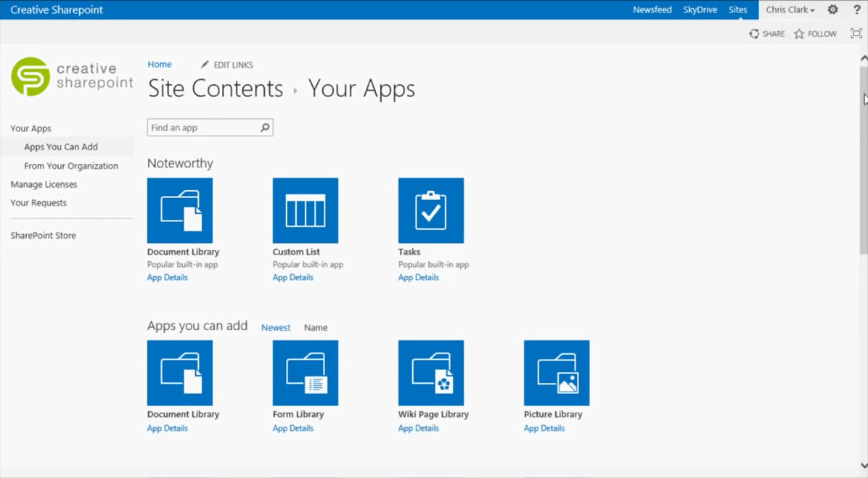Screen dimensions: 868x478
Task: Click the Home breadcrumb link
Action: coord(160,64)
